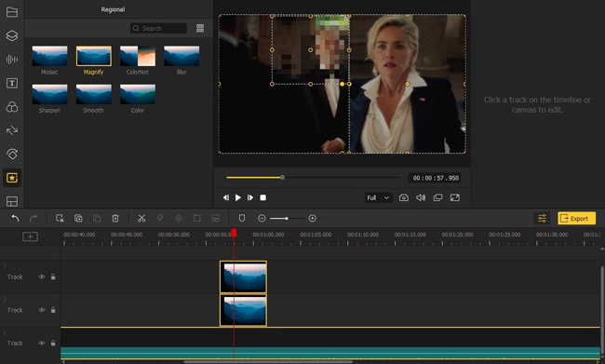Lock track 1
605x364 pixels.
[53, 344]
